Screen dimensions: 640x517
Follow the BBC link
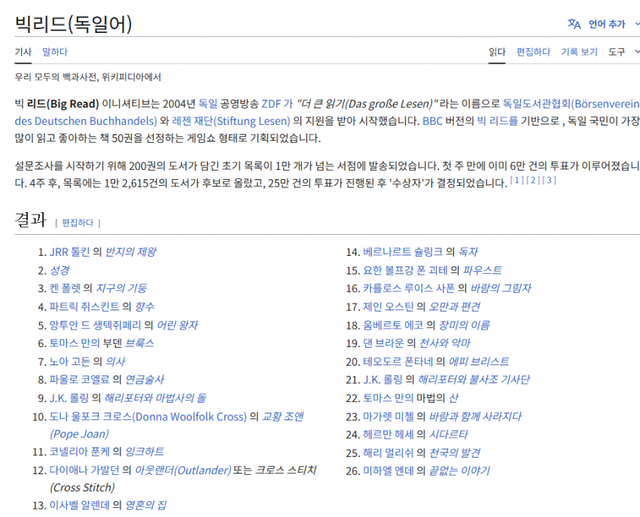pyautogui.click(x=432, y=121)
